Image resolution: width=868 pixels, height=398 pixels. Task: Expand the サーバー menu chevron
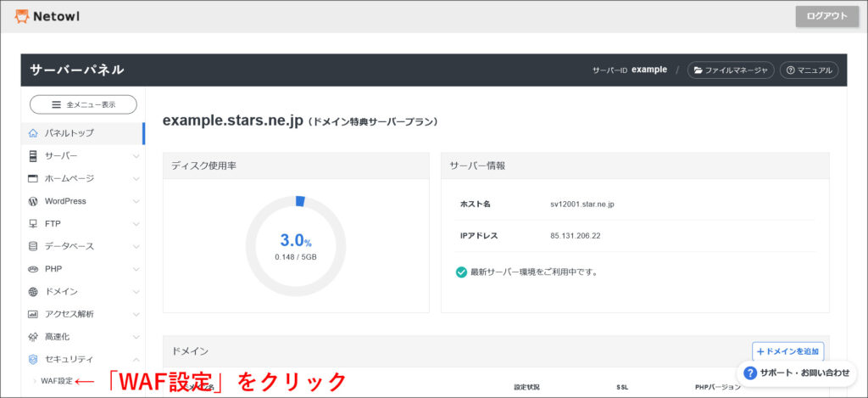click(x=136, y=156)
